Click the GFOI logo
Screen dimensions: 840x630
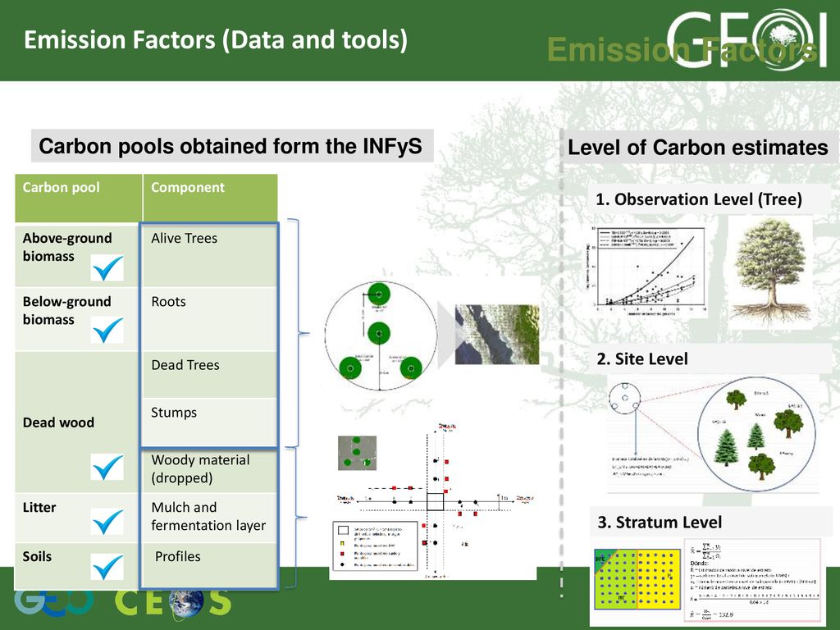(747, 39)
